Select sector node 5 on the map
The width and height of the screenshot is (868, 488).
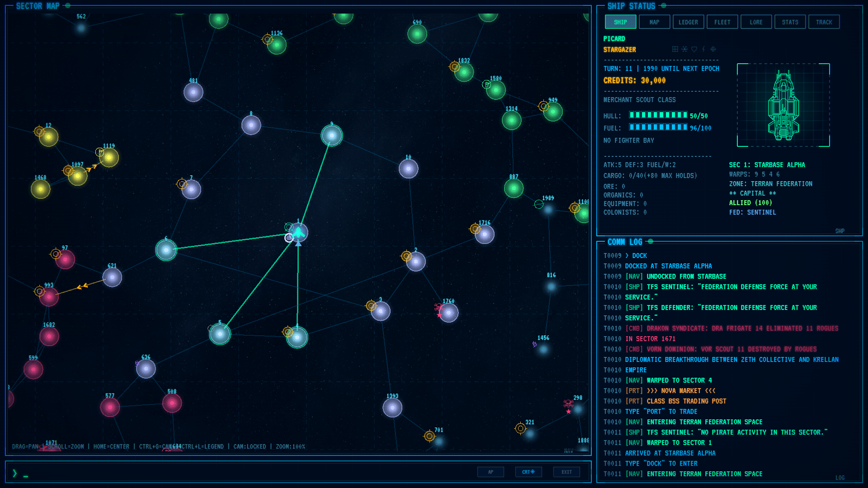pos(220,334)
